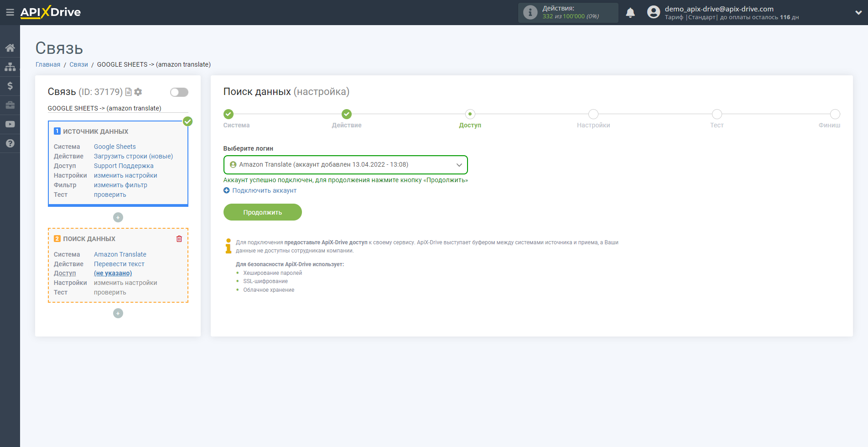The width and height of the screenshot is (868, 447).
Task: Open the Главная breadcrumb link
Action: [48, 64]
